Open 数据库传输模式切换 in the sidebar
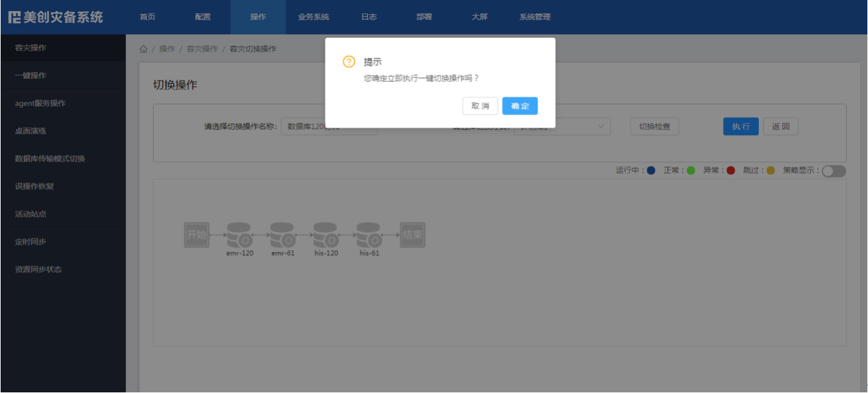The image size is (868, 393). click(x=50, y=159)
